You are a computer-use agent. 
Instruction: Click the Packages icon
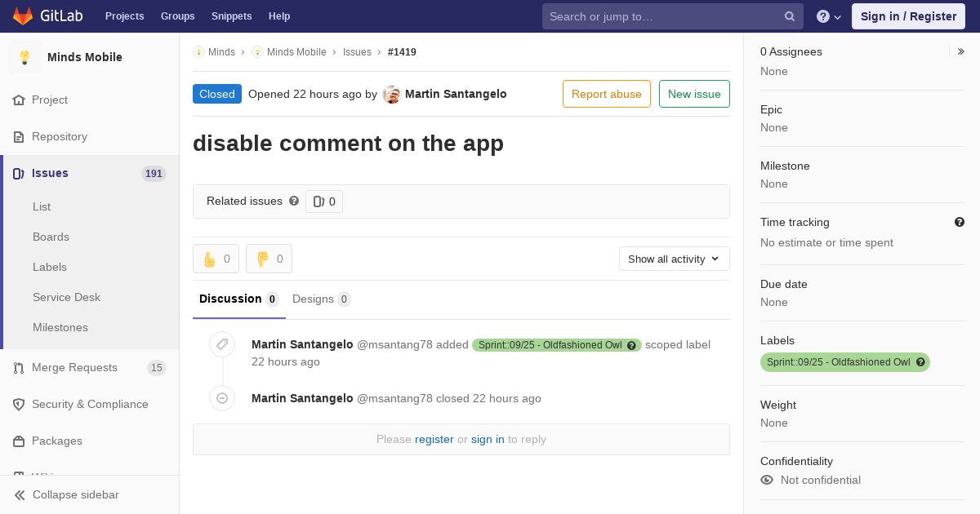(19, 441)
